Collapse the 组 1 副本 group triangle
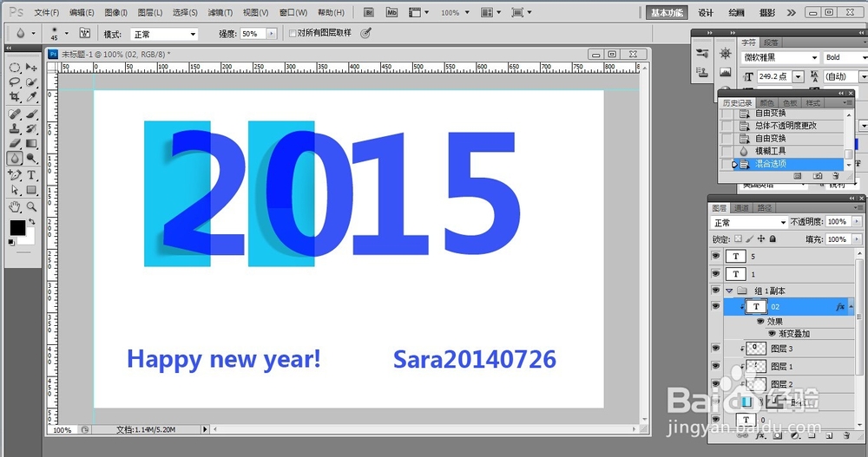 click(x=729, y=291)
